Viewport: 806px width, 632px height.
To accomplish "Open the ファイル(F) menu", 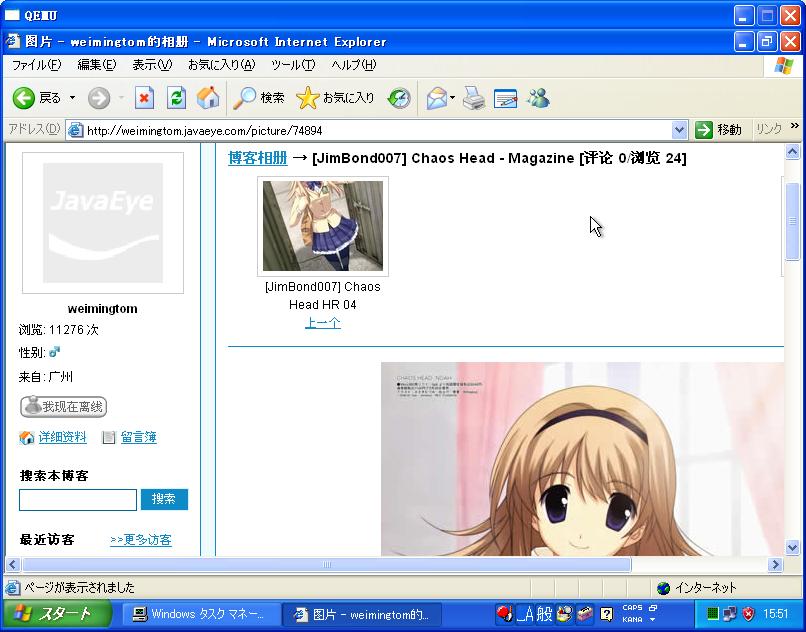I will point(36,65).
